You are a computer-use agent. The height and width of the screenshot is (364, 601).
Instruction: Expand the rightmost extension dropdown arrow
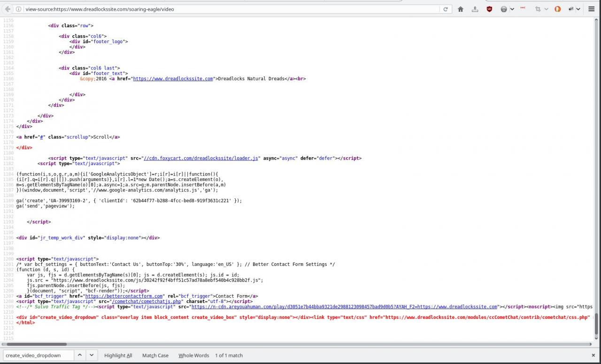tap(578, 9)
